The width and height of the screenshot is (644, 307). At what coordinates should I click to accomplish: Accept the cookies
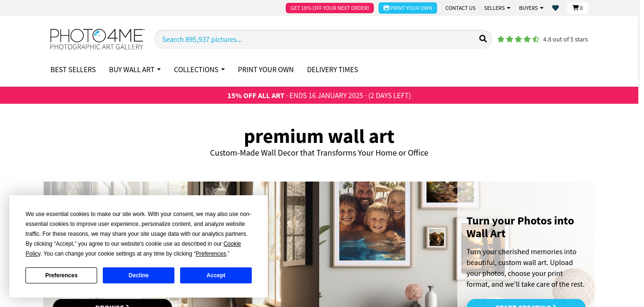point(216,275)
